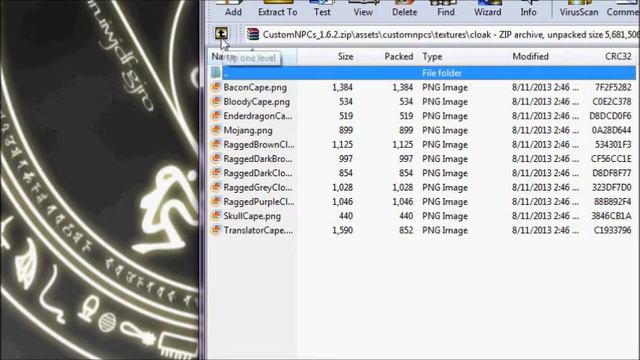Viewport: 640px width, 360px height.
Task: Select the RaggedGreyClo... file
Action: [258, 187]
